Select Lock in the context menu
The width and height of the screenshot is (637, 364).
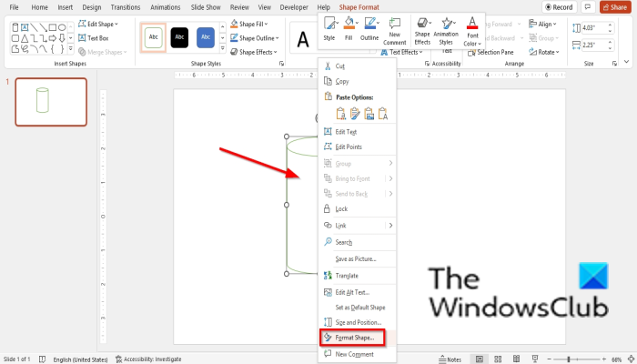(x=358, y=208)
